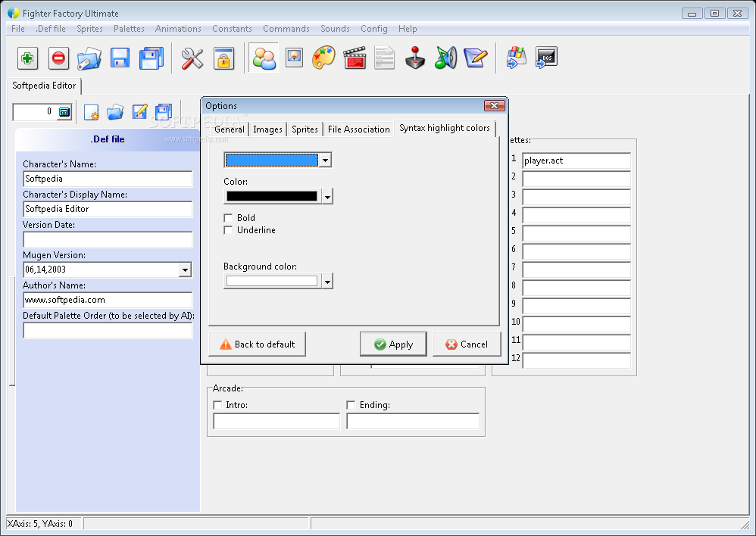
Task: Click the Cancel button
Action: [x=467, y=344]
